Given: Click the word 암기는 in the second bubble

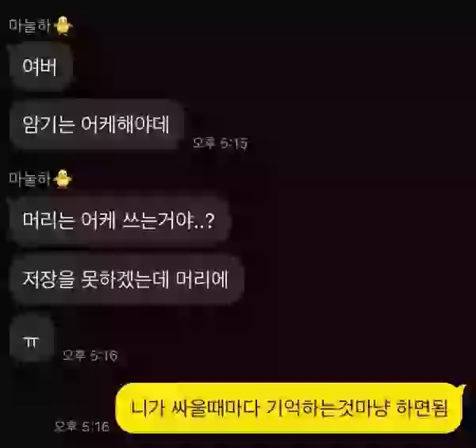Looking at the screenshot, I should coord(48,124).
